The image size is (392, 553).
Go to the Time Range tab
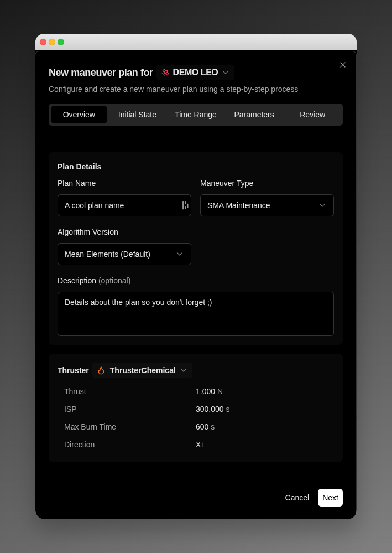click(x=196, y=115)
